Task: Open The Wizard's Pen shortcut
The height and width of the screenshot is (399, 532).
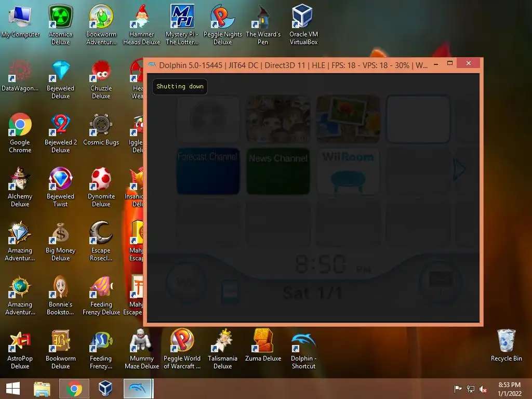Action: click(x=263, y=24)
